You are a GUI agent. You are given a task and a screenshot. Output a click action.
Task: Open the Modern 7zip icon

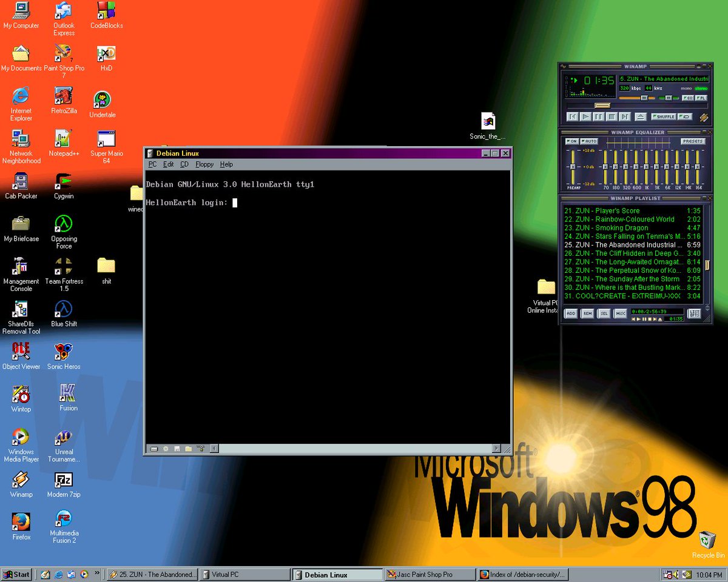(64, 484)
